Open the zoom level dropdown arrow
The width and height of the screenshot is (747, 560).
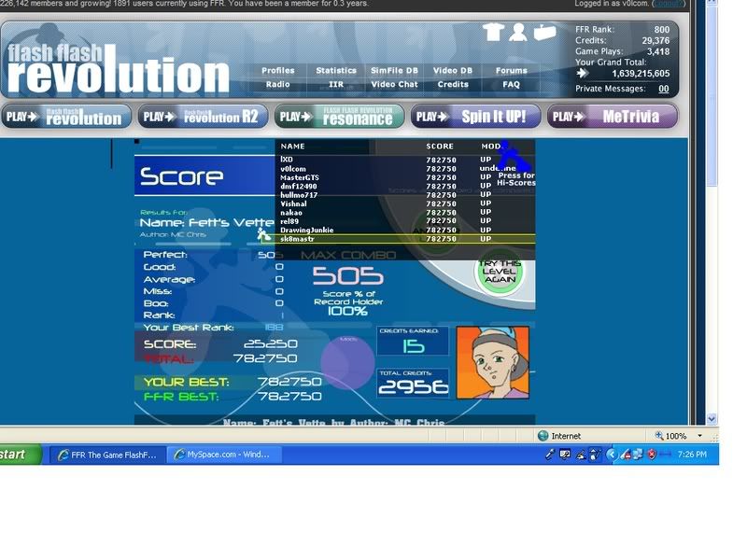click(699, 436)
